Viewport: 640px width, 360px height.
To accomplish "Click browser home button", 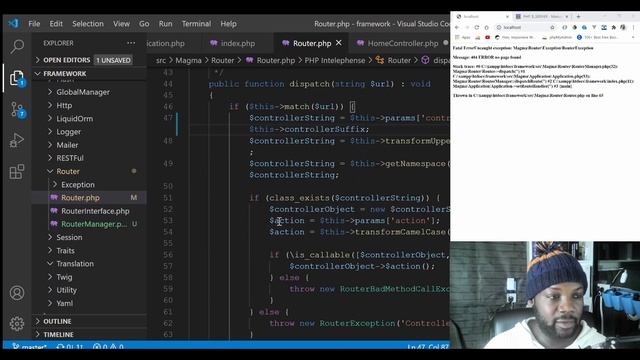I will [487, 27].
